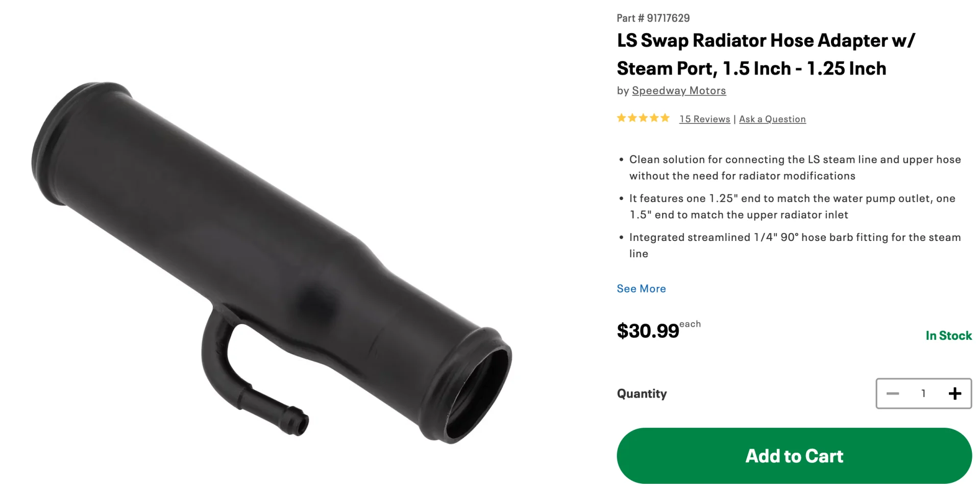Image resolution: width=980 pixels, height=492 pixels.
Task: Decrease quantity with the minus icon
Action: pos(893,393)
